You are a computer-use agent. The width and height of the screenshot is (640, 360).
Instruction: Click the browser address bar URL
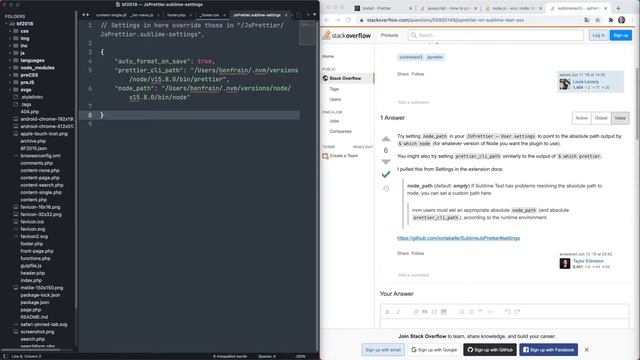[x=445, y=20]
